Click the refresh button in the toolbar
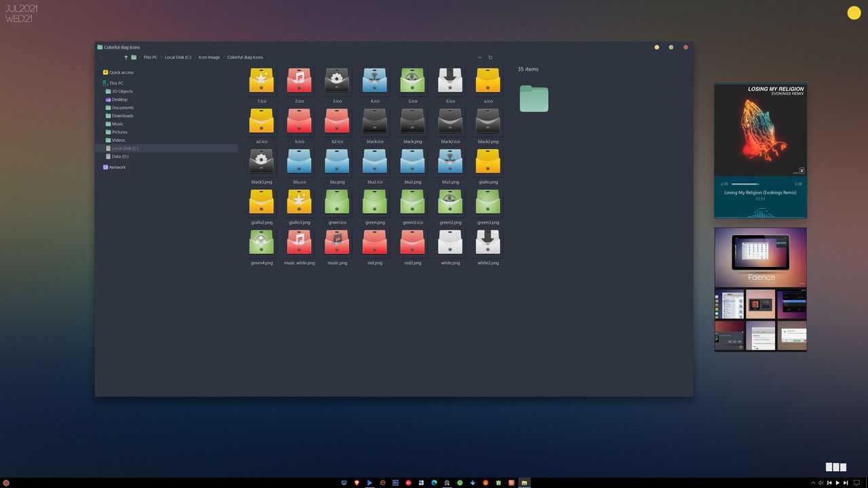 (490, 57)
